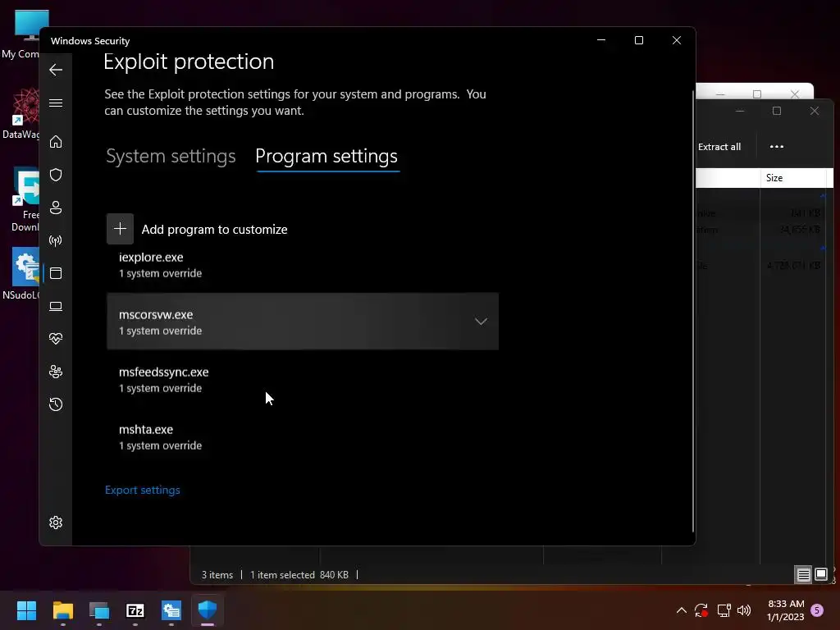Select the iexplore.exe program entry
This screenshot has height=630, width=840.
click(302, 265)
